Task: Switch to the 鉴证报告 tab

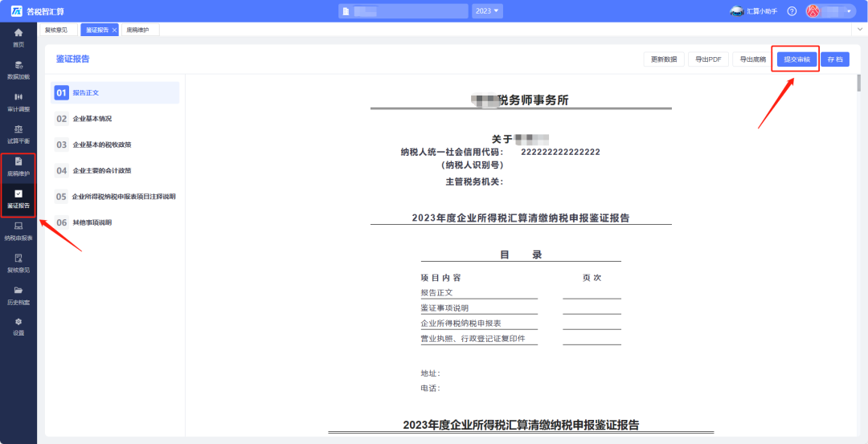Action: tap(97, 30)
